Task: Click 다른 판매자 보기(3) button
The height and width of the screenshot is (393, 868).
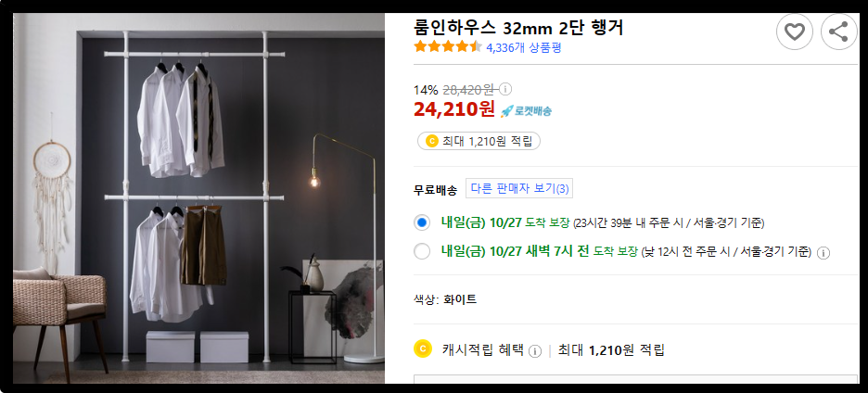Action: click(519, 188)
